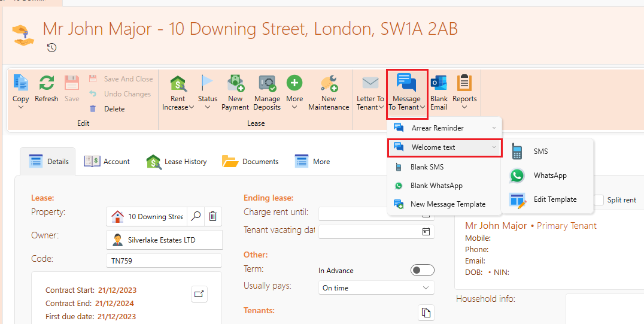Viewport: 644px width, 324px height.
Task: Switch to the Details tab
Action: point(49,162)
